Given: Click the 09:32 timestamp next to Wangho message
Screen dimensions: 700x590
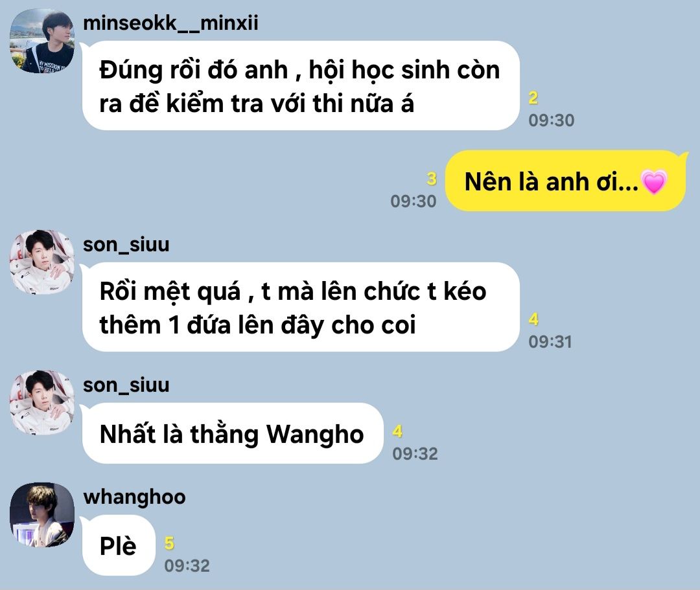Looking at the screenshot, I should pos(415,454).
